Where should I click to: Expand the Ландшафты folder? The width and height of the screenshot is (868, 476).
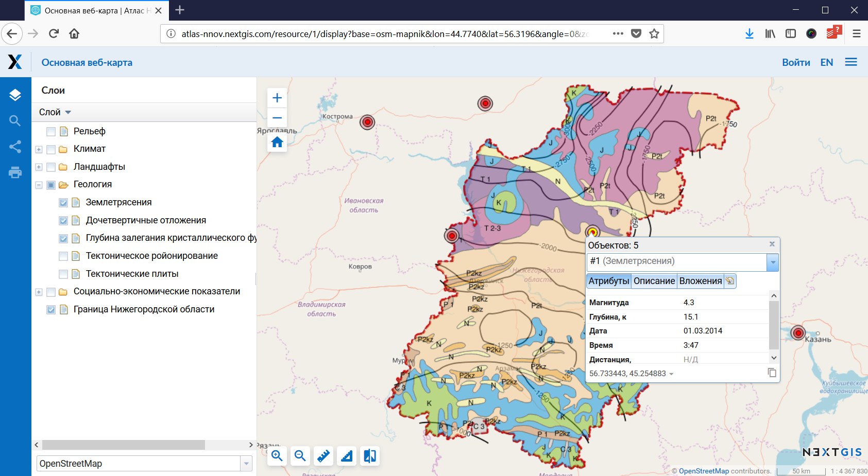coord(39,167)
